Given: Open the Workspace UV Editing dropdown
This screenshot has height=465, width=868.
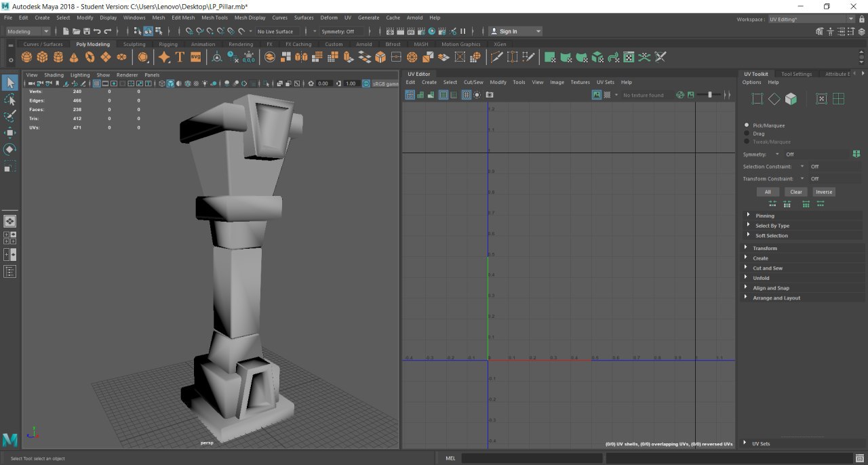Looking at the screenshot, I should pyautogui.click(x=811, y=19).
